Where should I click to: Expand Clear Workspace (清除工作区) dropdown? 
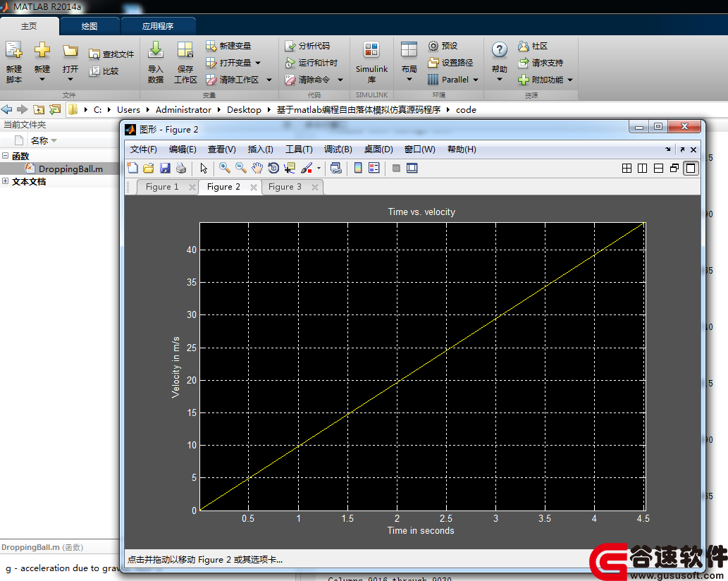(x=269, y=80)
